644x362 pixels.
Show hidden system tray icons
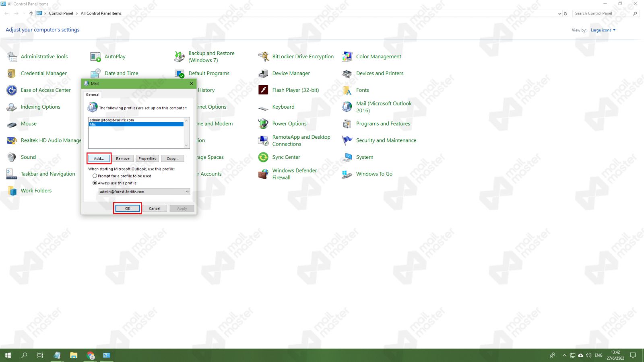[x=564, y=355]
